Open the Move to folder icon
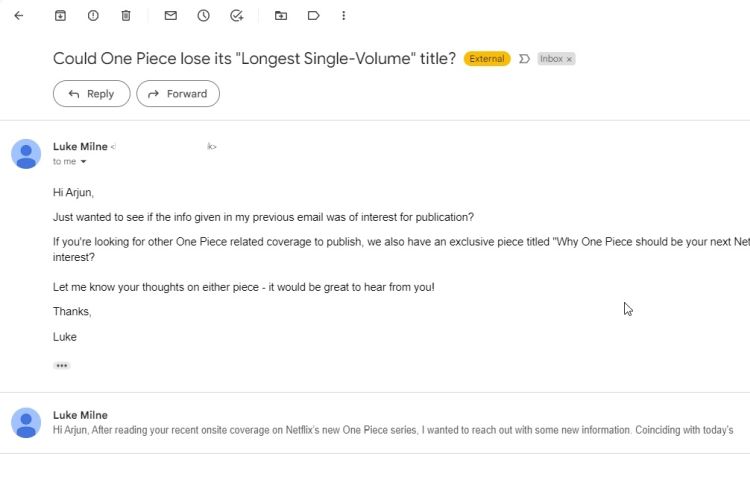This screenshot has height=491, width=750. click(x=281, y=16)
